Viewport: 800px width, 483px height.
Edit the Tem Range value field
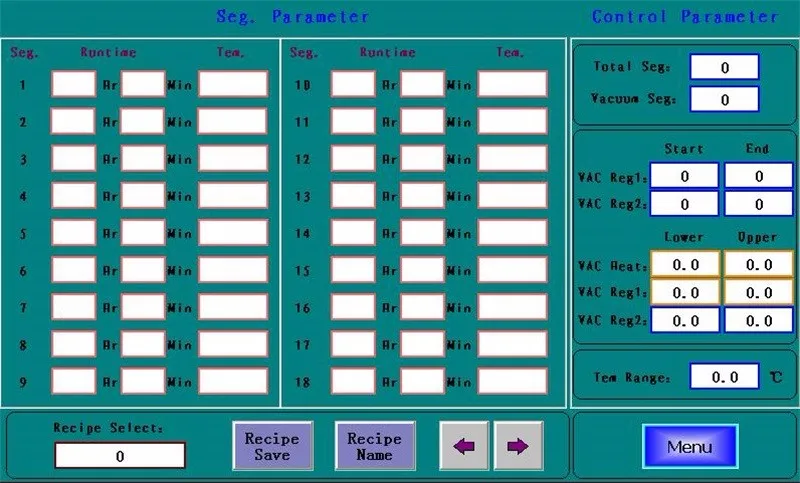pos(725,377)
